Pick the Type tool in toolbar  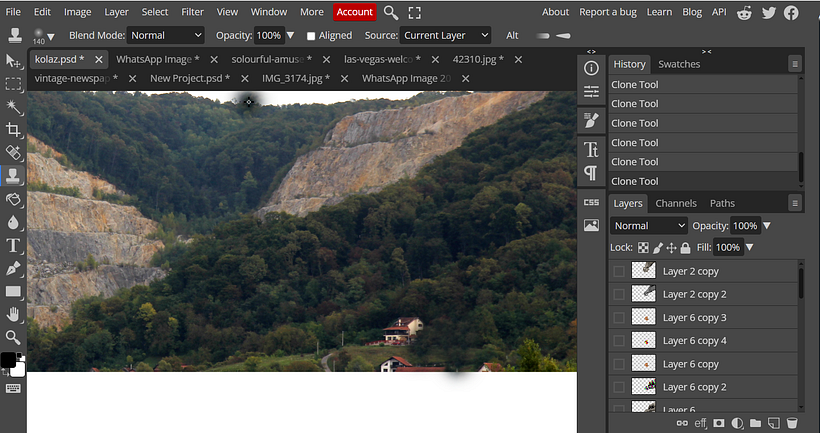13,245
